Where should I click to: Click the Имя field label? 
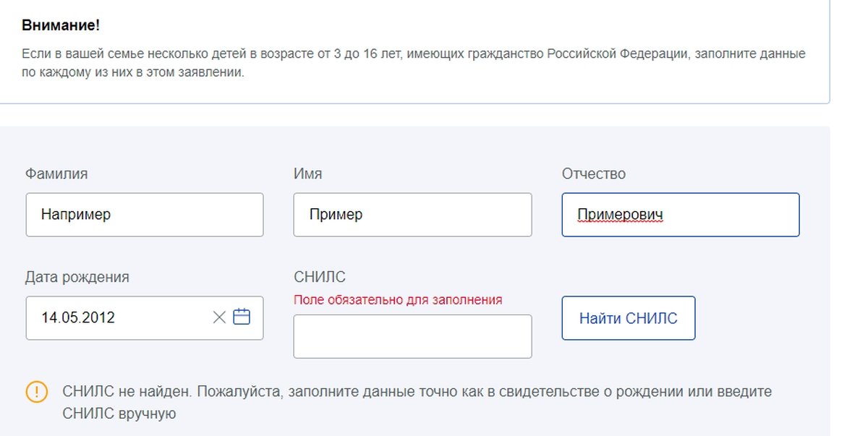(308, 174)
